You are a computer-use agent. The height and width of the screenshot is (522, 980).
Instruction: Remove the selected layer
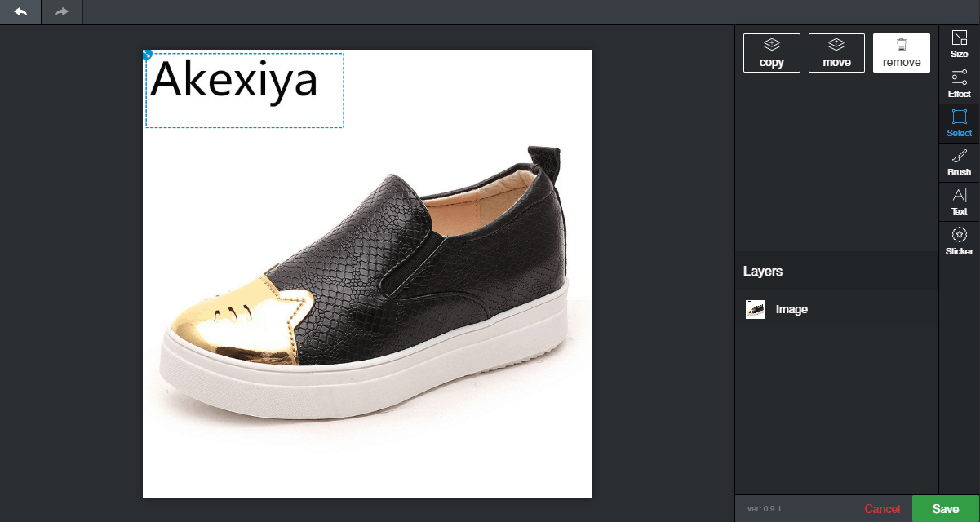pyautogui.click(x=902, y=53)
